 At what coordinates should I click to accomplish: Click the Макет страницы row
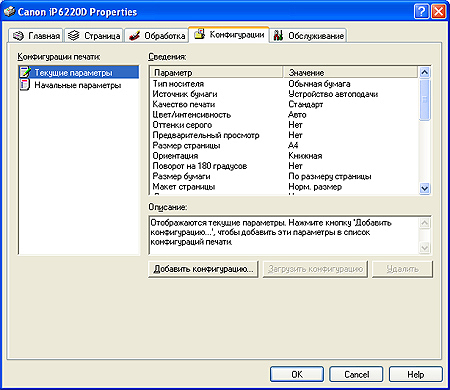pyautogui.click(x=284, y=187)
